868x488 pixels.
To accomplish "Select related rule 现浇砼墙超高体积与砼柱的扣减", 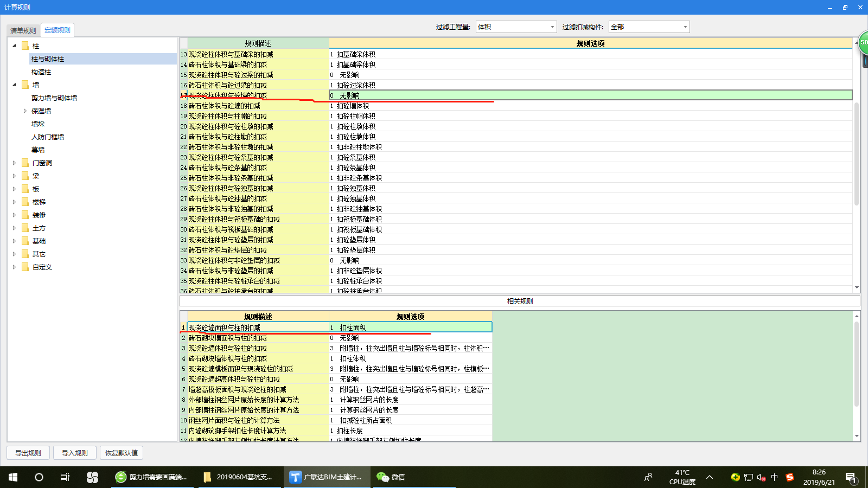I will coord(258,379).
